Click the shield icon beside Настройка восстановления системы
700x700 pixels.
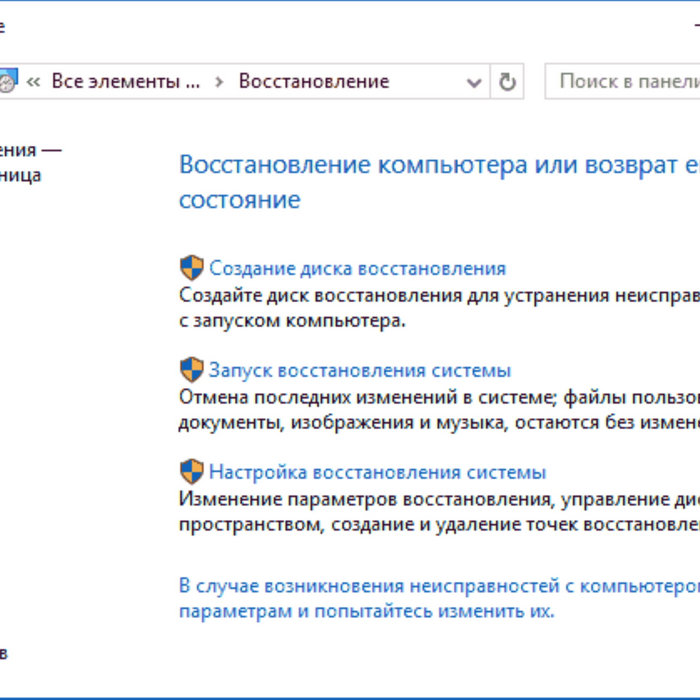pos(191,472)
